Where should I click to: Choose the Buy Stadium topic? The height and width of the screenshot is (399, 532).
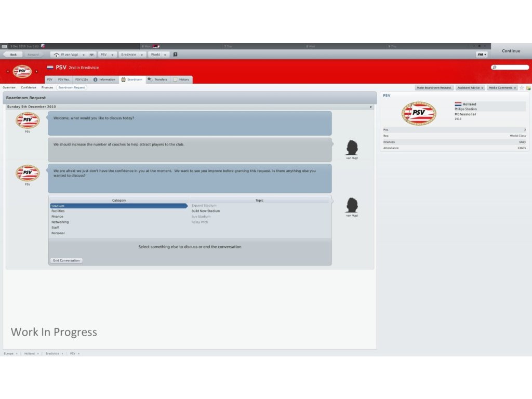coord(201,217)
